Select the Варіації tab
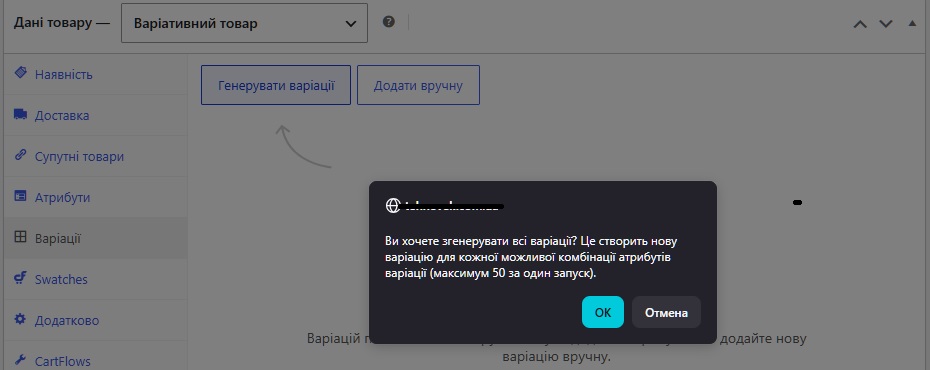The width and height of the screenshot is (930, 370). coord(95,238)
